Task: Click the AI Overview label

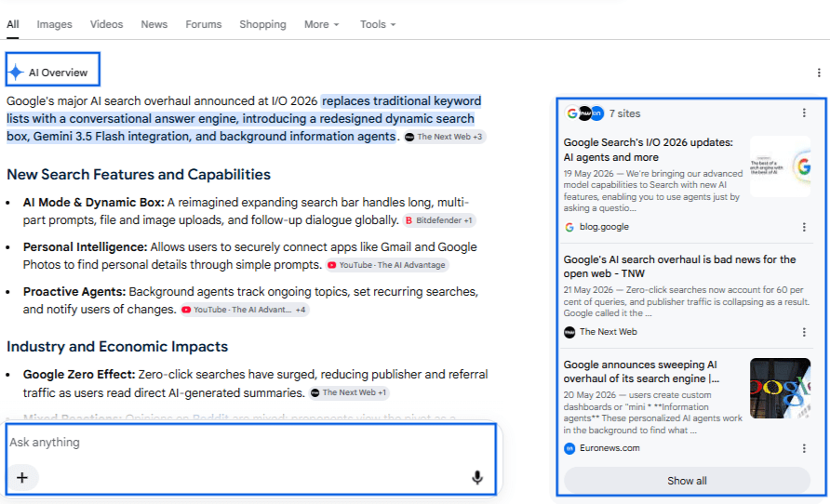Action: pos(58,73)
